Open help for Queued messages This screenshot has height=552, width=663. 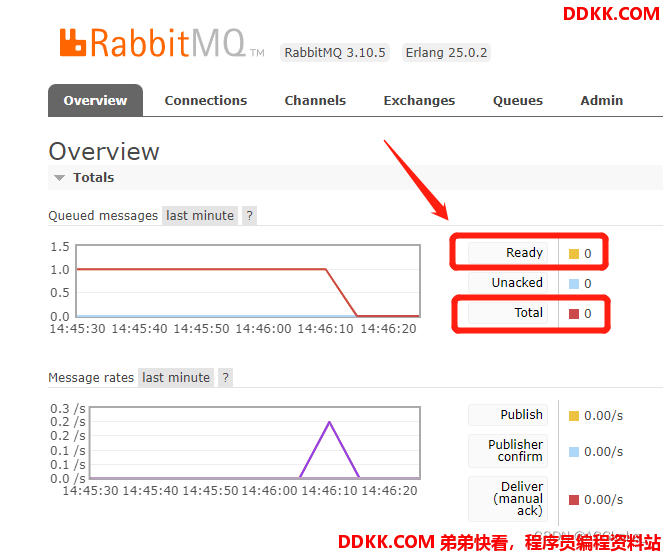point(249,216)
